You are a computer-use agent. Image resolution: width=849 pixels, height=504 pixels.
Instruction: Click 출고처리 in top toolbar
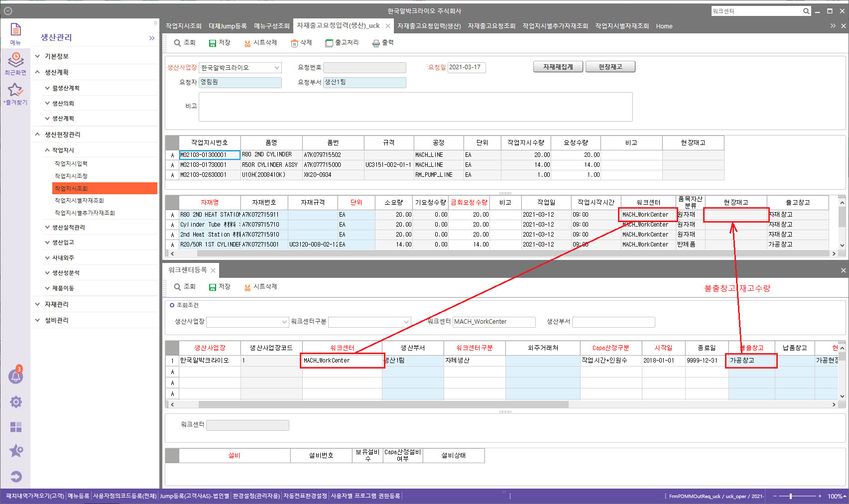[x=342, y=43]
